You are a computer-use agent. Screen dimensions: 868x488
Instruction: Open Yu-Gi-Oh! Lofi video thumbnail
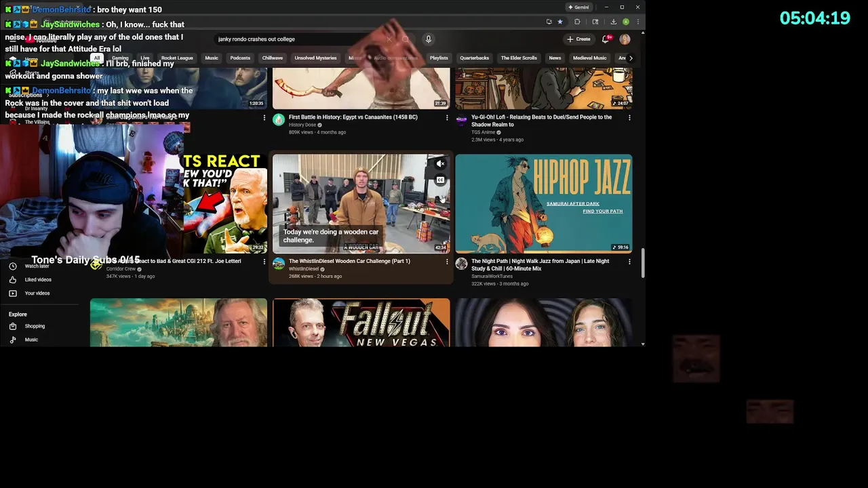pyautogui.click(x=544, y=88)
